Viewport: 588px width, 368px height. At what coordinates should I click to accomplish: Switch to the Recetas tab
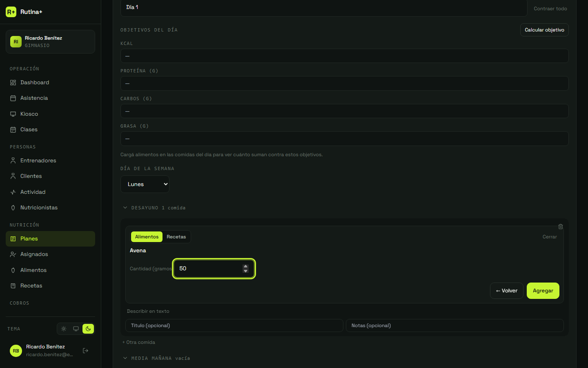[176, 237]
